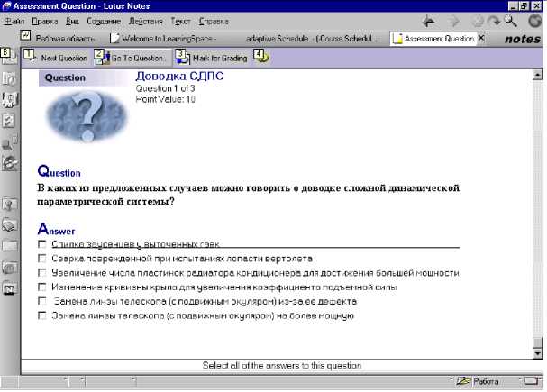Click the bookmark icon under the lightbulb
The height and width of the screenshot is (392, 547).
click(x=9, y=225)
